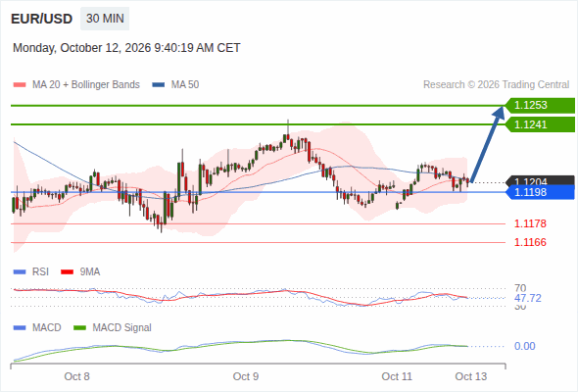Screen dimensions: 578x392
Task: Click the MACD Signal legend label
Action: [122, 328]
